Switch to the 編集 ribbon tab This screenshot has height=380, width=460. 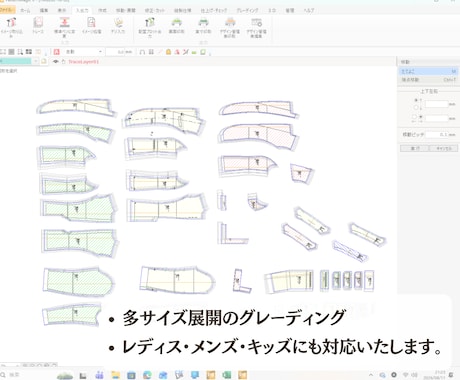pyautogui.click(x=44, y=10)
